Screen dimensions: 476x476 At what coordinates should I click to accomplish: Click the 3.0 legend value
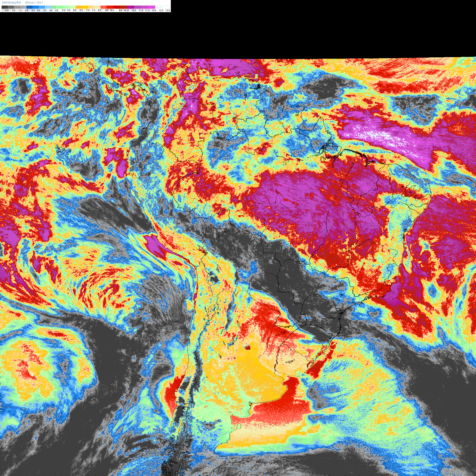point(38,10)
